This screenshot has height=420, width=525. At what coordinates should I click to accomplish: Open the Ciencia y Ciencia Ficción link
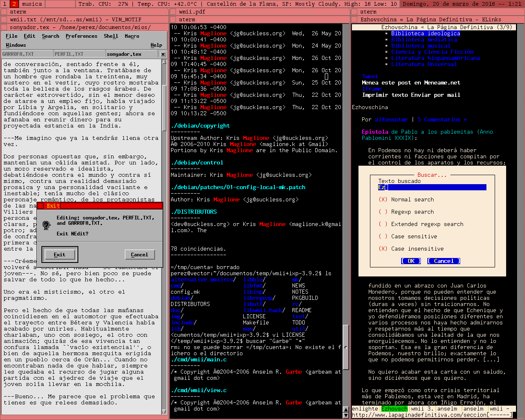[432, 52]
